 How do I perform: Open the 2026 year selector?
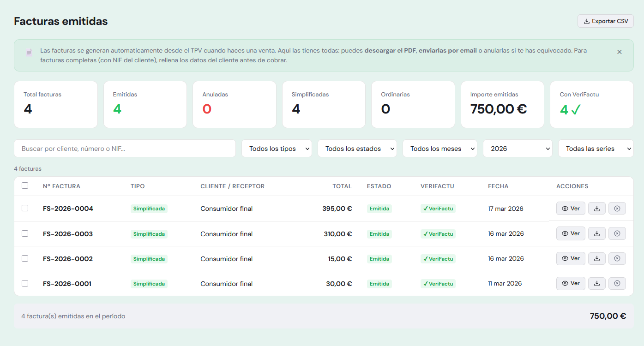point(517,149)
